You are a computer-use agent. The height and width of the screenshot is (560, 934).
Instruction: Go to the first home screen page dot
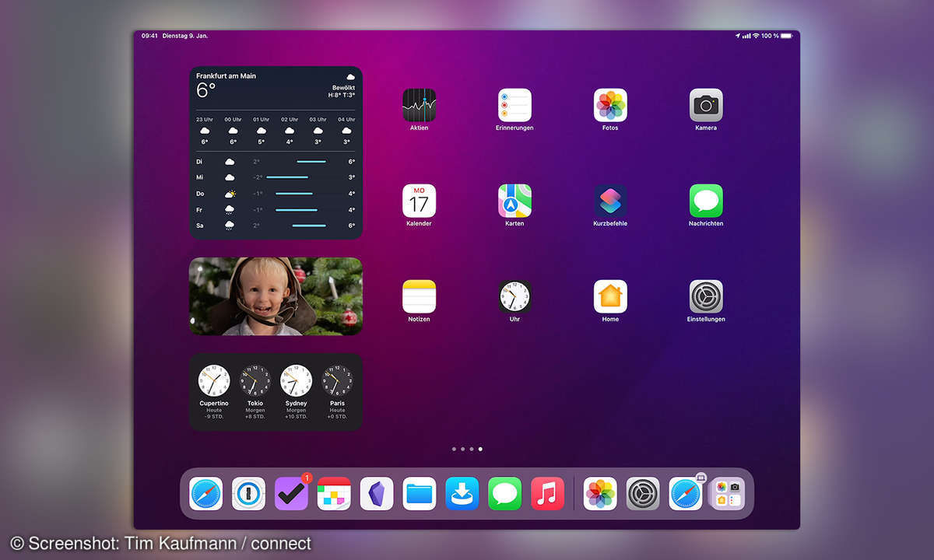pos(454,449)
